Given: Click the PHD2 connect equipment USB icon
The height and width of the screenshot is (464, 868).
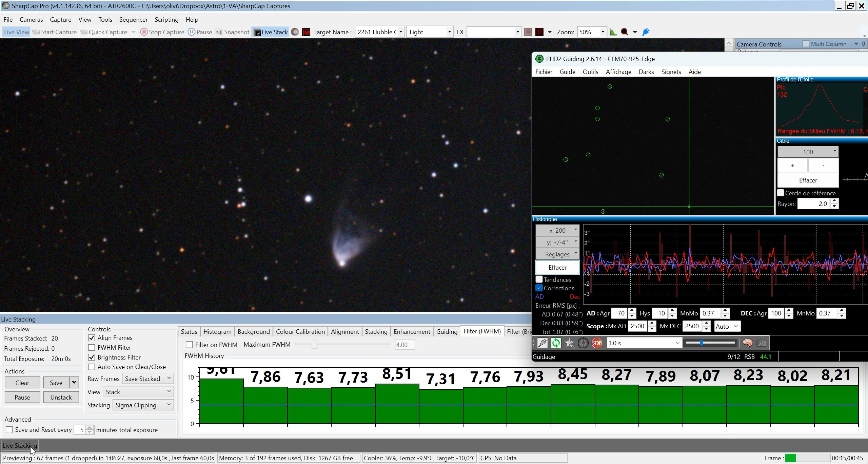Looking at the screenshot, I should [x=542, y=343].
